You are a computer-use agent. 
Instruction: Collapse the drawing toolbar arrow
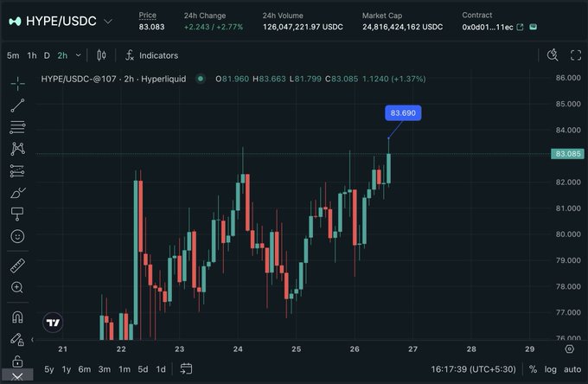32,339
